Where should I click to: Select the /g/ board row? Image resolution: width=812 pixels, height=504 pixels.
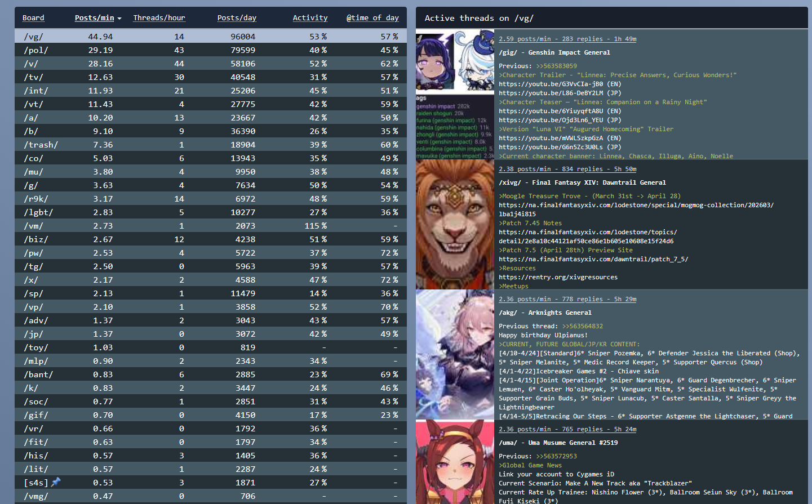tap(211, 185)
